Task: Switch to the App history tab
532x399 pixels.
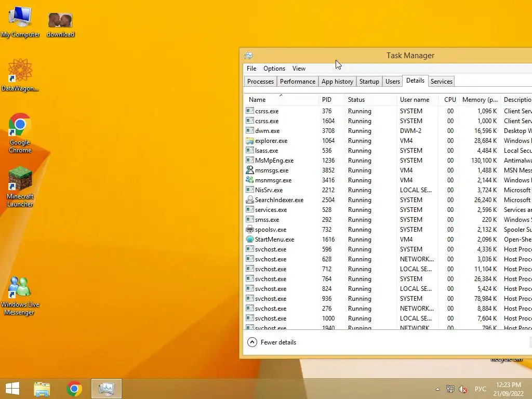Action: pos(337,82)
